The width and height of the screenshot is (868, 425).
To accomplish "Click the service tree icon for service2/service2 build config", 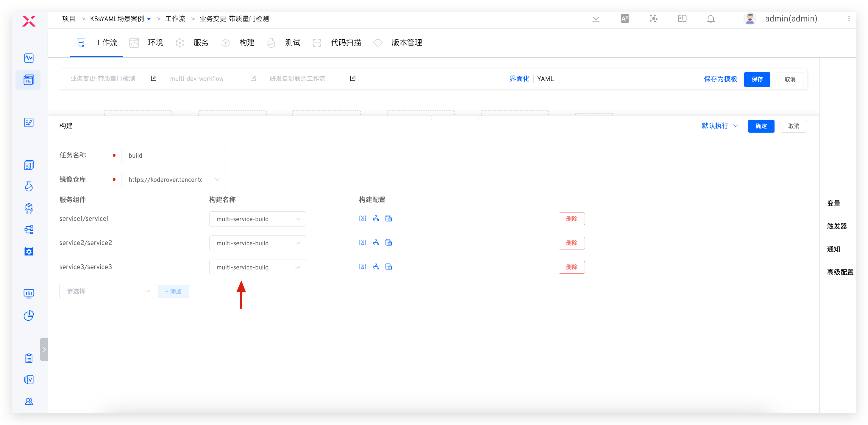I will (376, 243).
